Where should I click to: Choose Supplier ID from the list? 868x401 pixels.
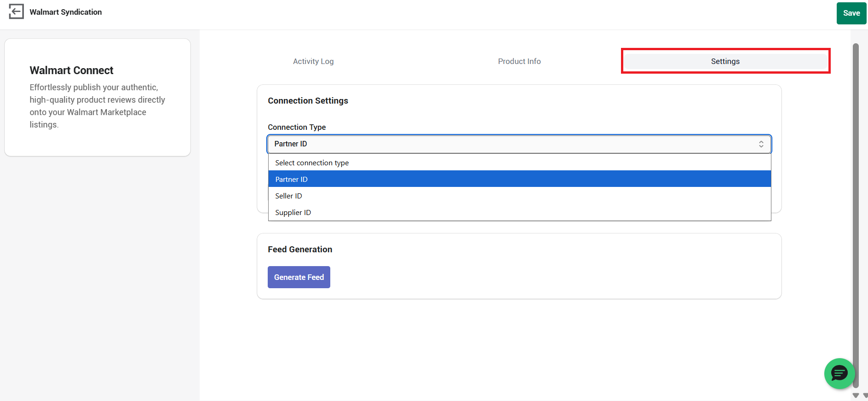(x=519, y=212)
